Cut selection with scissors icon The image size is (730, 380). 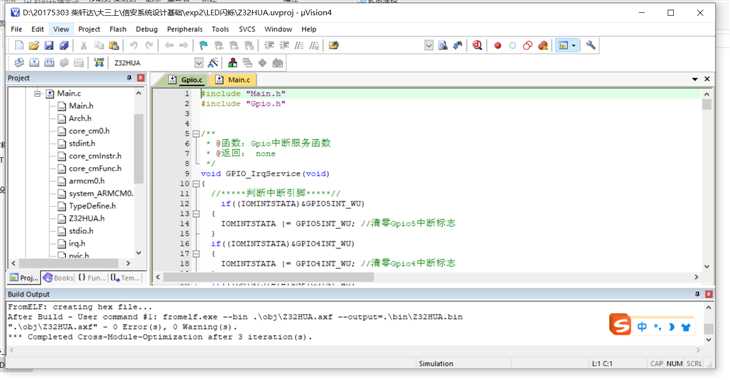click(x=84, y=46)
